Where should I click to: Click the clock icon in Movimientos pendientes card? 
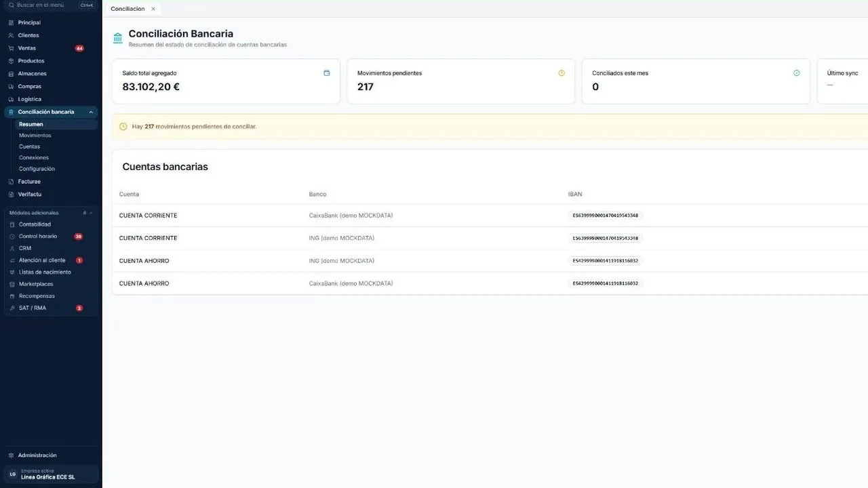pyautogui.click(x=561, y=73)
